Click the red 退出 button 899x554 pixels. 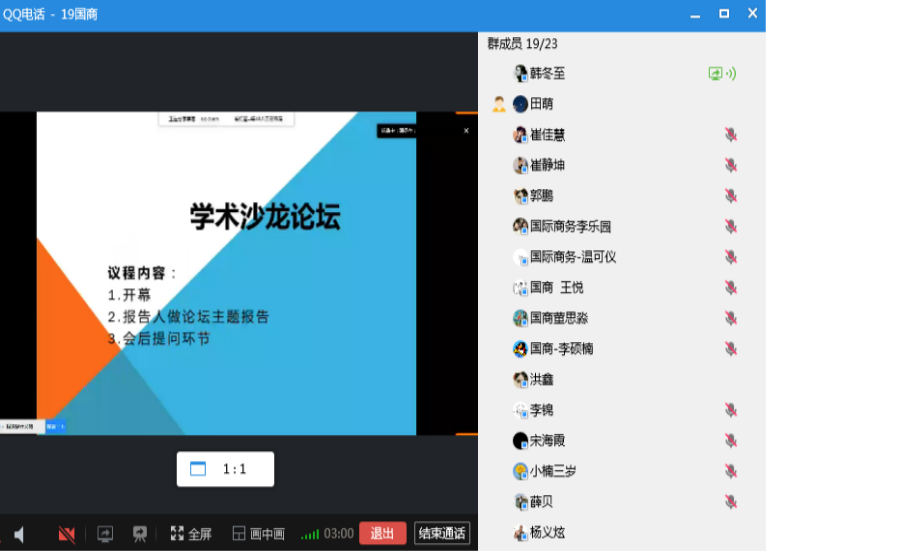(382, 533)
